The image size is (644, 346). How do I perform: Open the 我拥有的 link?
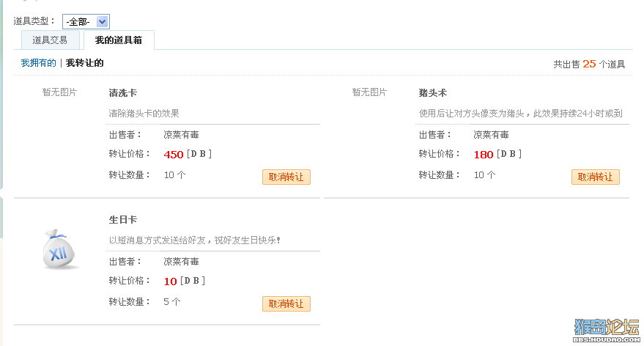(39, 63)
